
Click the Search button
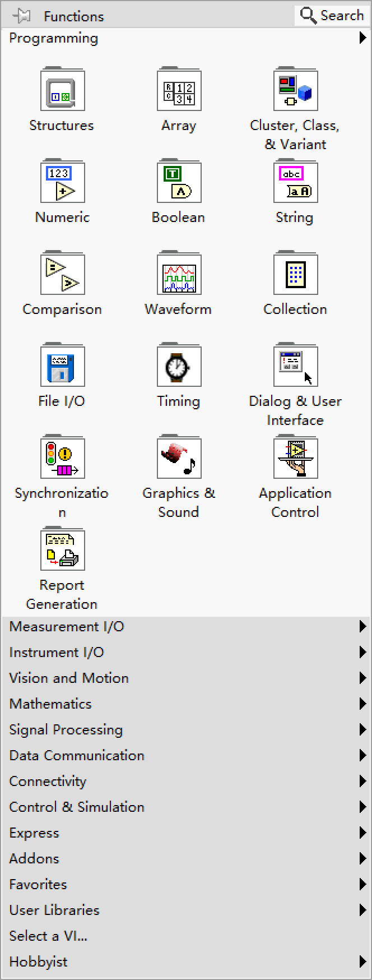(x=332, y=16)
